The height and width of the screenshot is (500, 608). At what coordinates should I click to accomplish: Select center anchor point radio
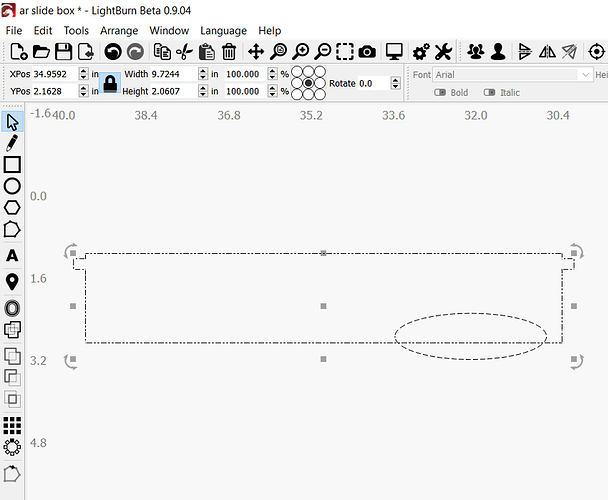(x=308, y=83)
